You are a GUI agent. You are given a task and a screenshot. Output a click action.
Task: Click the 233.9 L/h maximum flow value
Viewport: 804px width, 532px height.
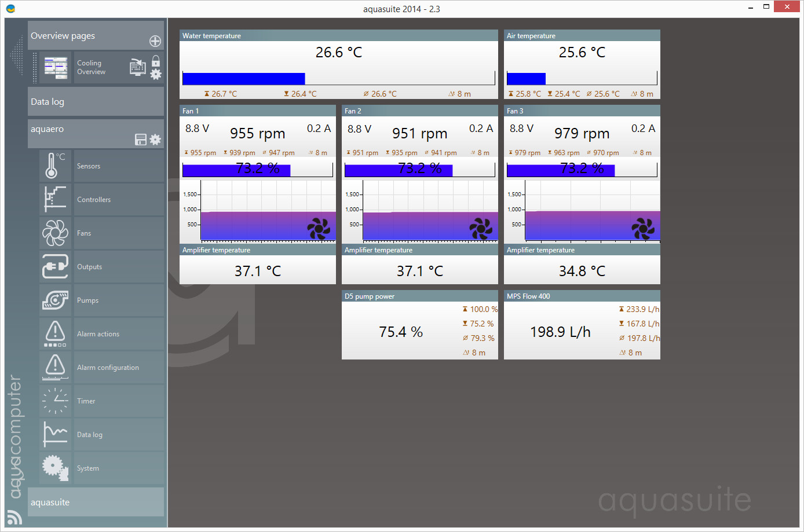[643, 309]
